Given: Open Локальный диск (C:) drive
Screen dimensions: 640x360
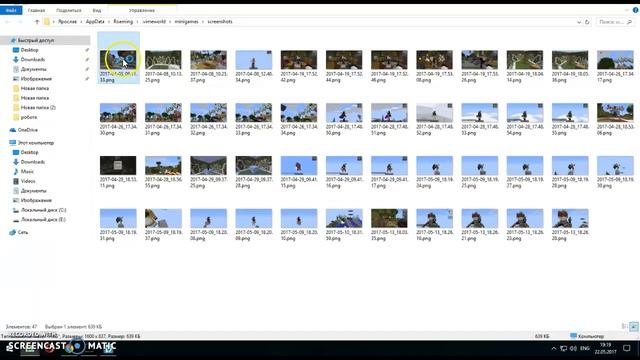Looking at the screenshot, I should 43,210.
